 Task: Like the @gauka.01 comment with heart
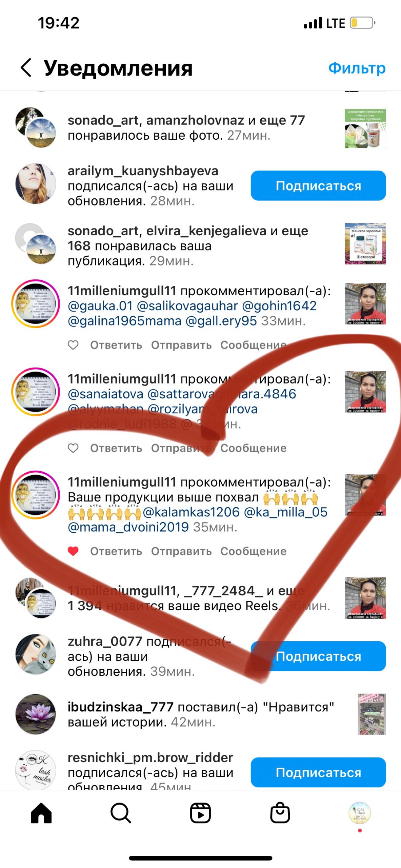pyautogui.click(x=73, y=345)
